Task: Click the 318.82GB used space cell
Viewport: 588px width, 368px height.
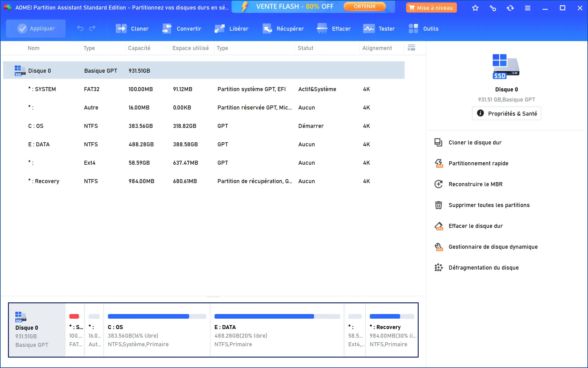Action: (x=185, y=126)
